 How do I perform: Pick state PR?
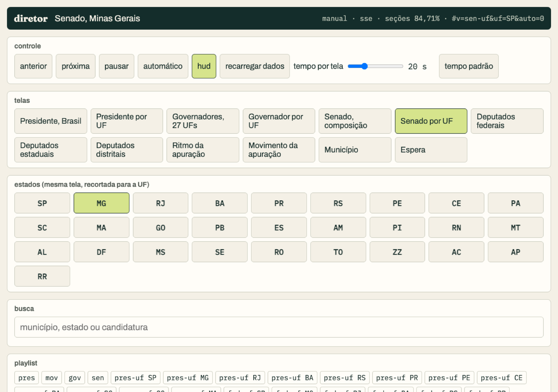(x=279, y=203)
